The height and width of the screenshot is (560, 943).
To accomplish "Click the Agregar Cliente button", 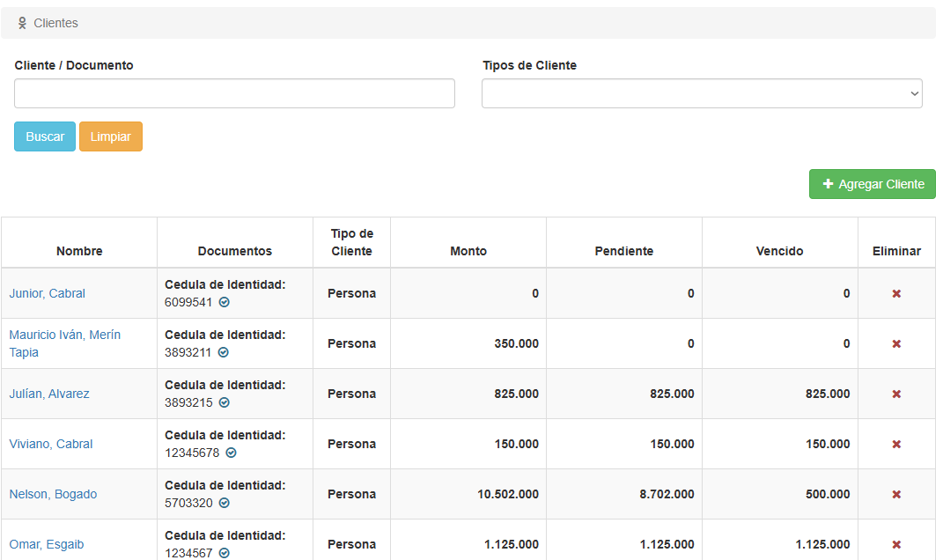I will coord(872,183).
